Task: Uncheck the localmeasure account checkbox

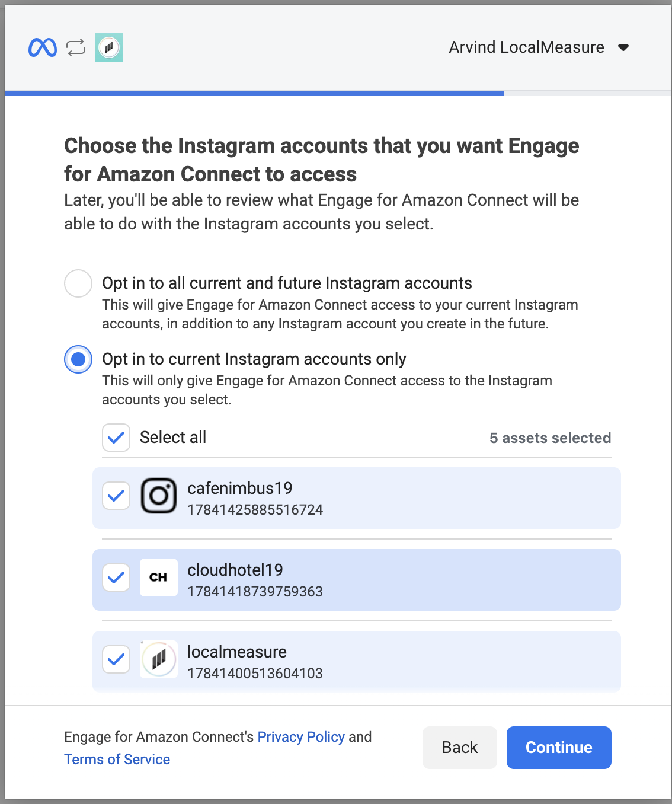Action: [116, 659]
